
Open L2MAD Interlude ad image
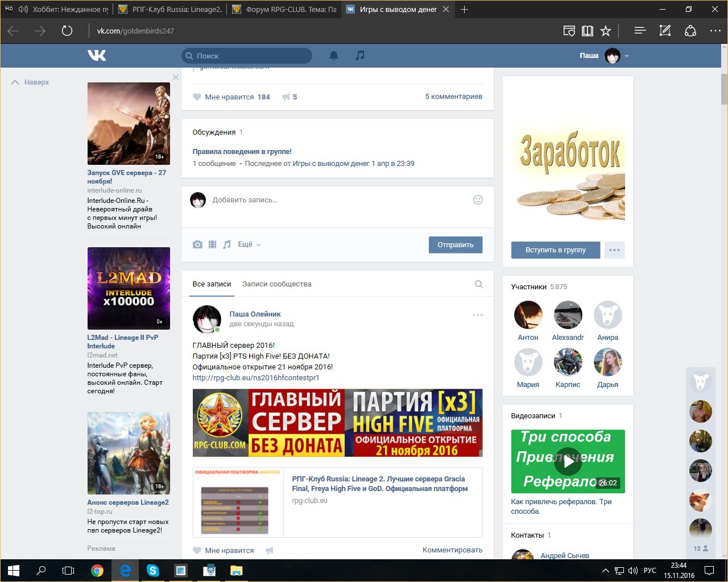129,288
